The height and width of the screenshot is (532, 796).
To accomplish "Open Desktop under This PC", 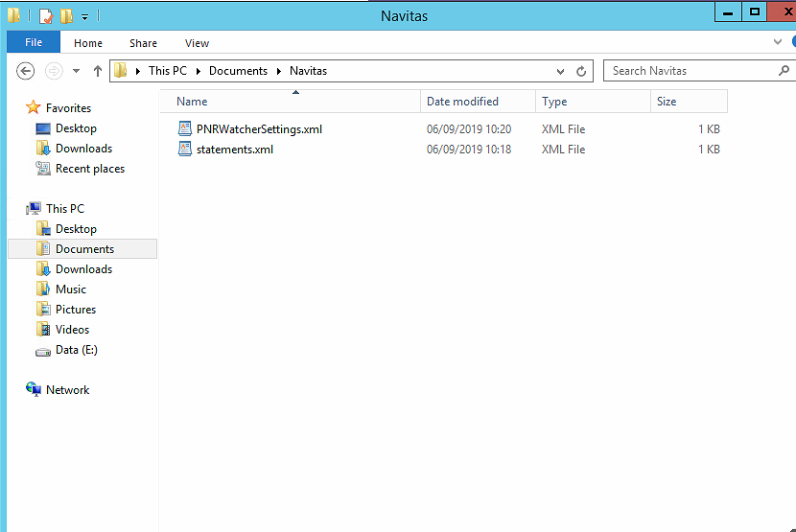I will tap(76, 229).
